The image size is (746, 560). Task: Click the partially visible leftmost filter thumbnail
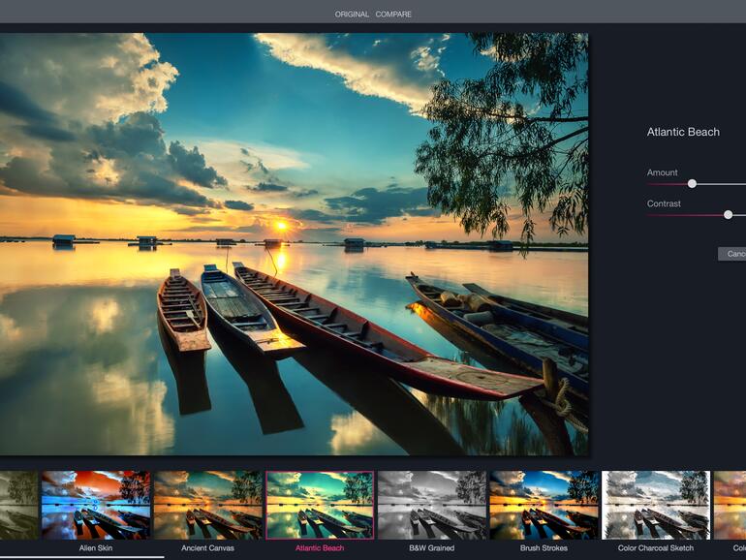coord(18,505)
